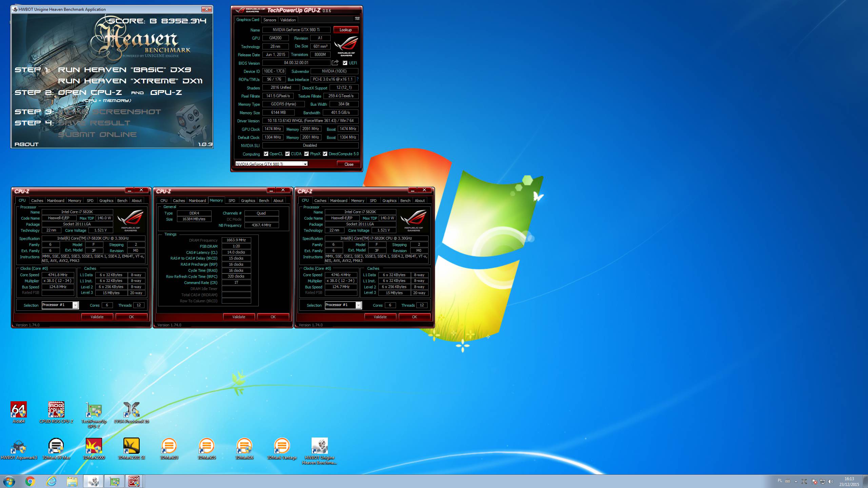This screenshot has width=868, height=488.
Task: Toggle the UEFI checkbox in GPU-Z
Action: click(x=345, y=63)
